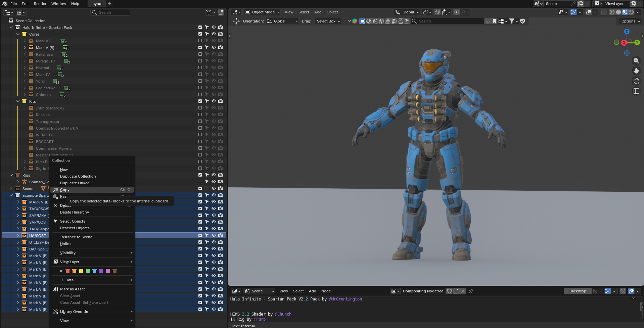Click the Backdrop button
The width and height of the screenshot is (644, 328).
pos(578,291)
